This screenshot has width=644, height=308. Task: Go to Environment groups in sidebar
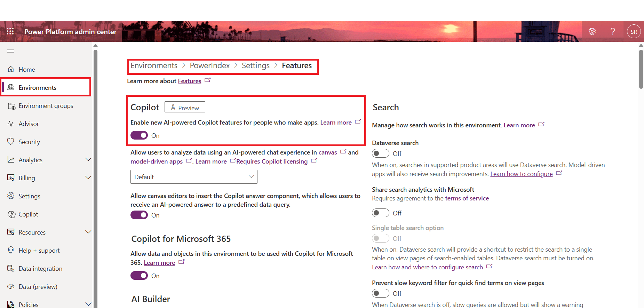[x=46, y=106]
